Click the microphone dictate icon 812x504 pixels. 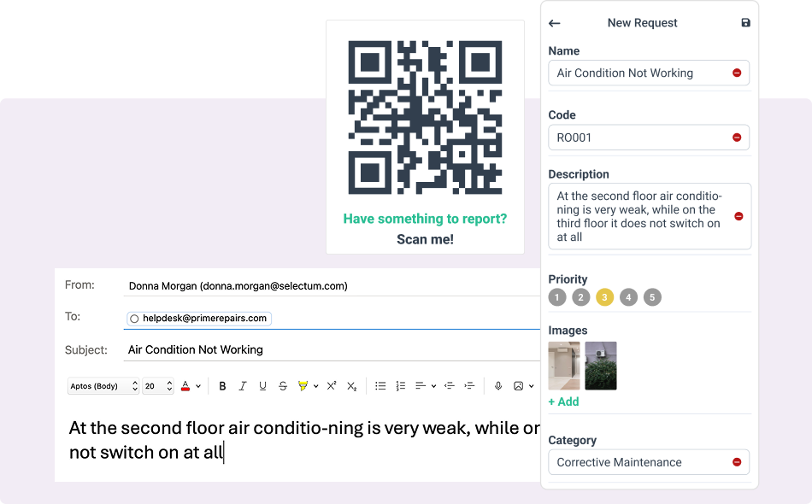coord(498,386)
